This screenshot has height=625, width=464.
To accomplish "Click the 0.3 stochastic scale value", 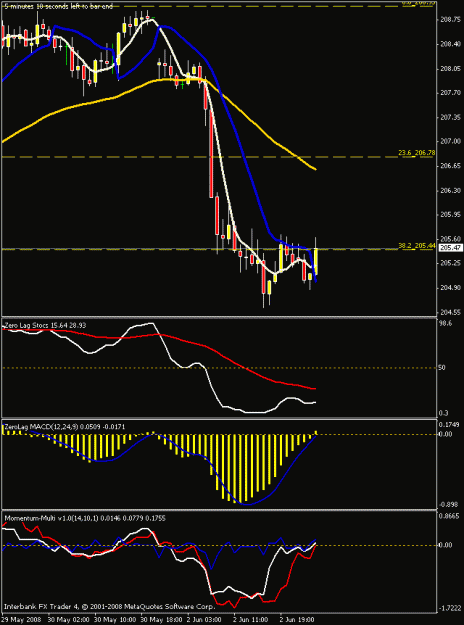I will (x=444, y=413).
